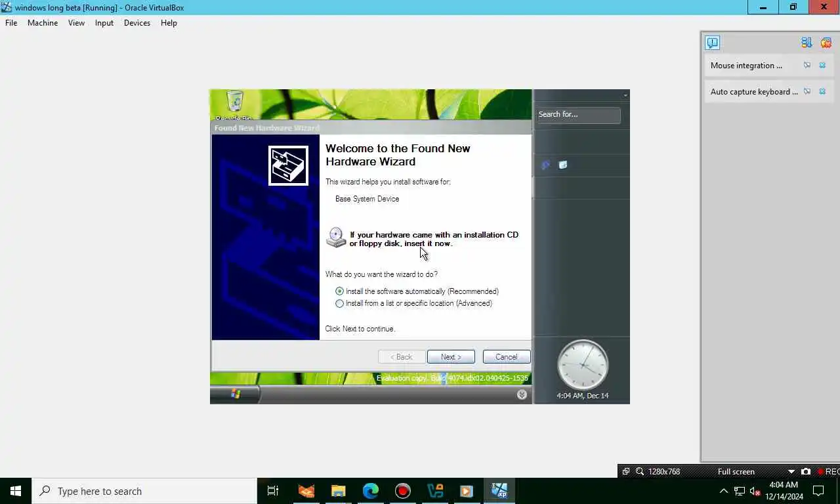Click the notification sort order icon
The height and width of the screenshot is (504, 840).
coord(807,43)
